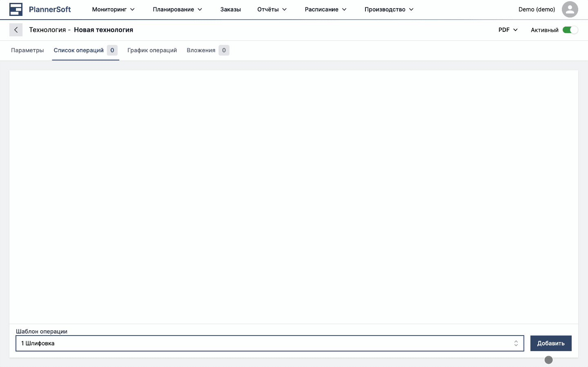Screen dimensions: 588x367
Task: Switch to the График операций tab
Action: click(152, 50)
